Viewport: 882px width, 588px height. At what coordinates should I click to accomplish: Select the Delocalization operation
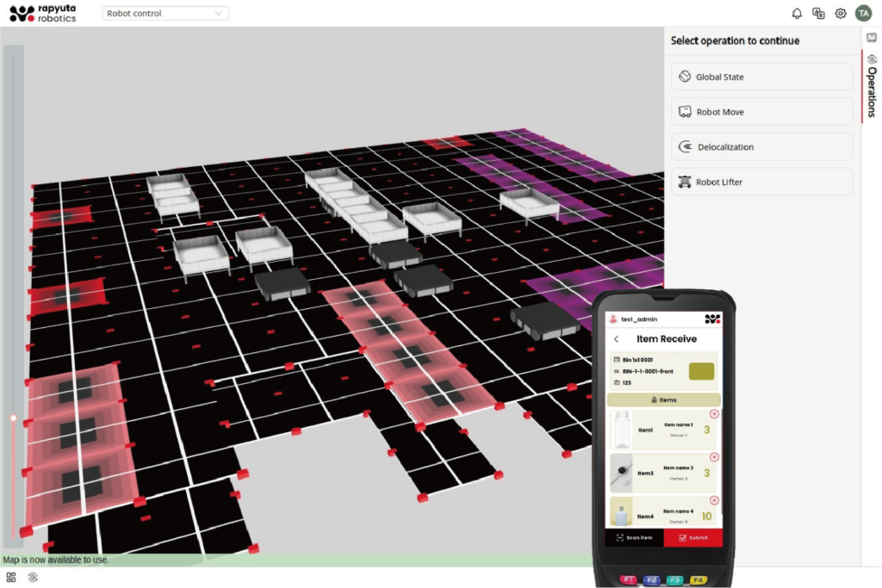(761, 146)
